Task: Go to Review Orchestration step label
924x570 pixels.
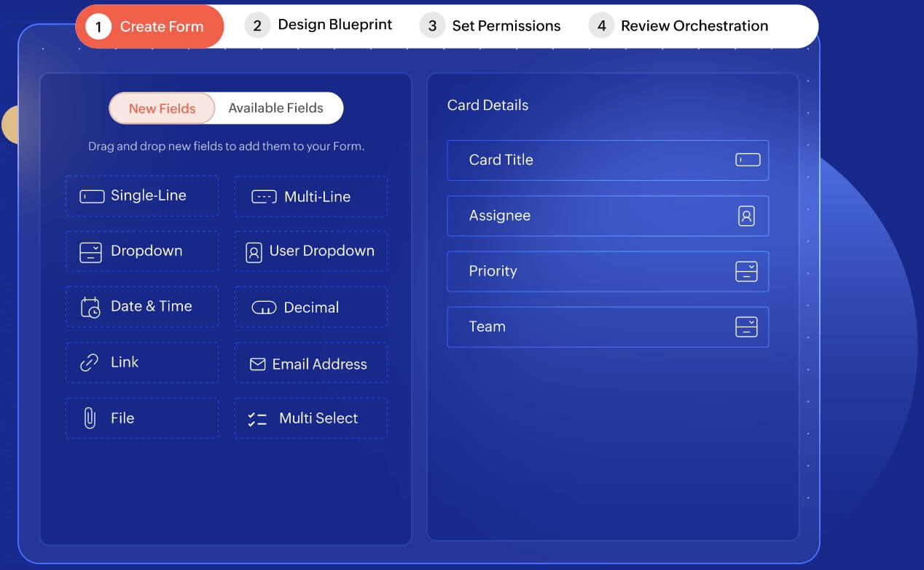Action: [x=694, y=26]
